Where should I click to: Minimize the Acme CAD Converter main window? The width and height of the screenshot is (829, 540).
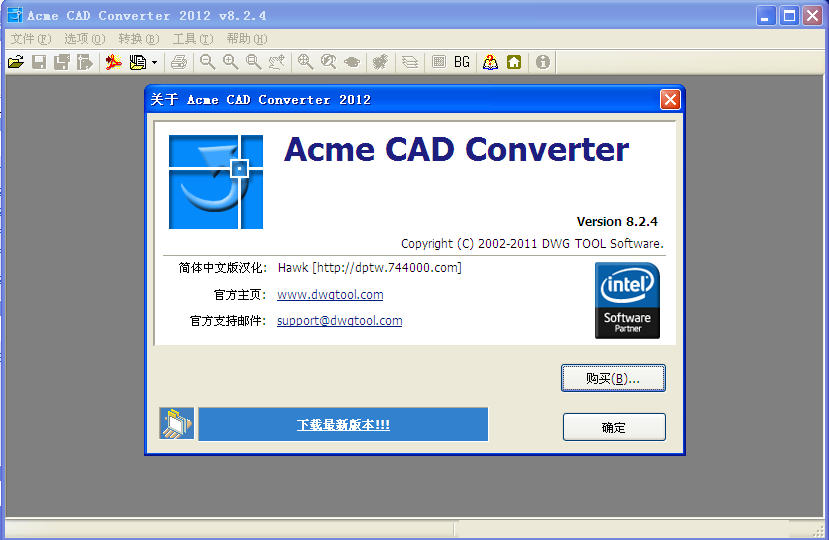coord(765,15)
